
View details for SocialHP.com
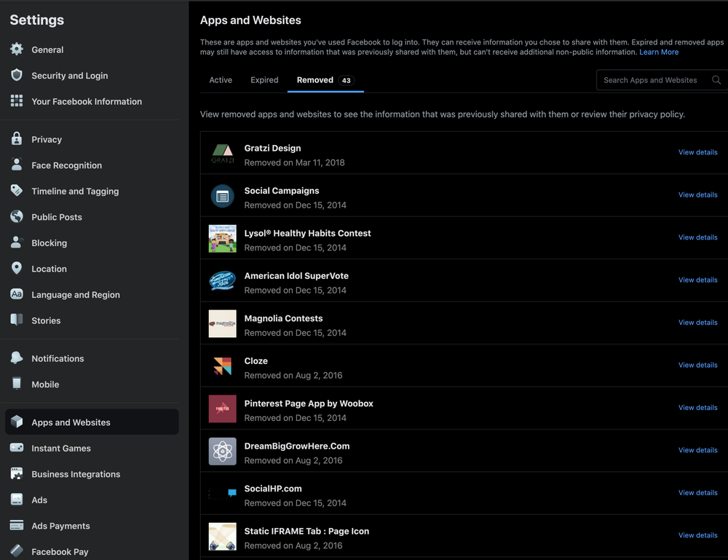(698, 493)
